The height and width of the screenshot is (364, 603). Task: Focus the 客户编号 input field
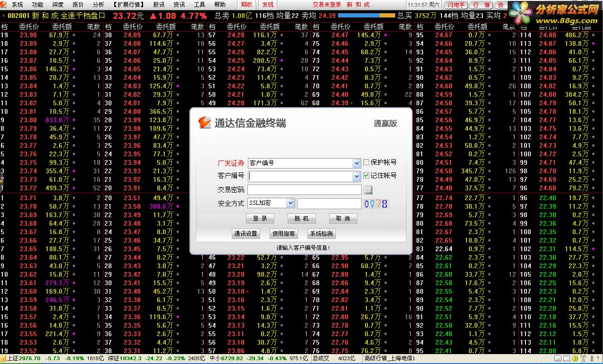pyautogui.click(x=300, y=177)
